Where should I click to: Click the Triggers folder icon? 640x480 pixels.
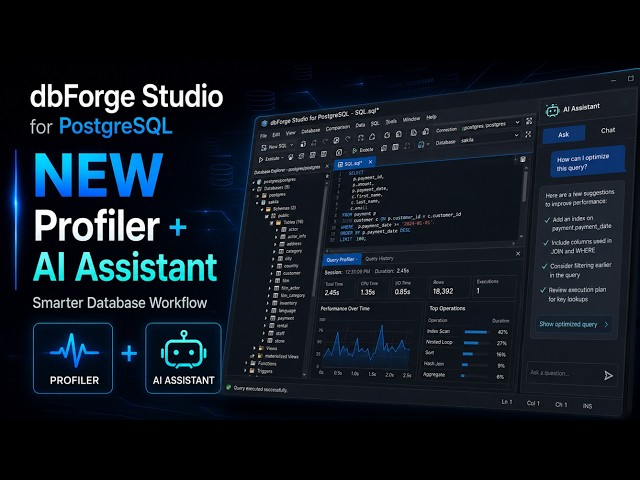[x=252, y=371]
